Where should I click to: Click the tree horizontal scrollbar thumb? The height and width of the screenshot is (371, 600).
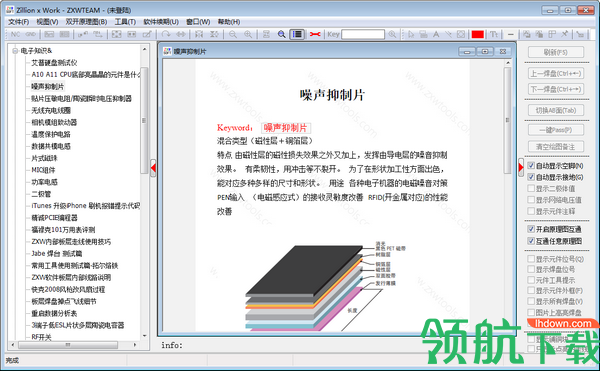click(x=68, y=345)
